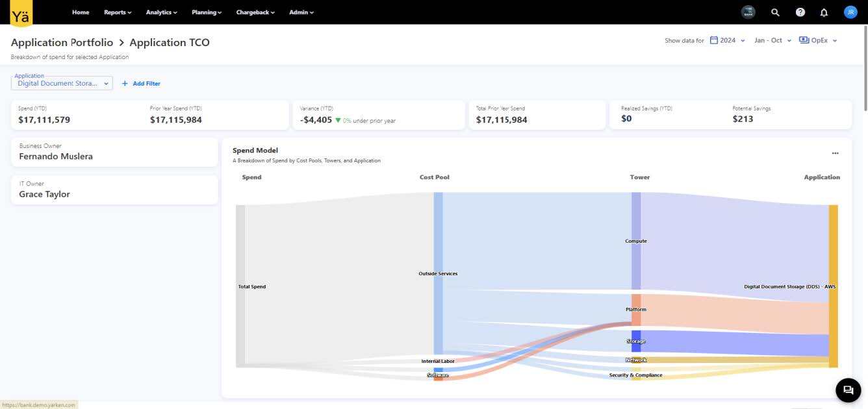Open the Spend Model options kebab menu
This screenshot has height=409, width=868.
coord(836,153)
